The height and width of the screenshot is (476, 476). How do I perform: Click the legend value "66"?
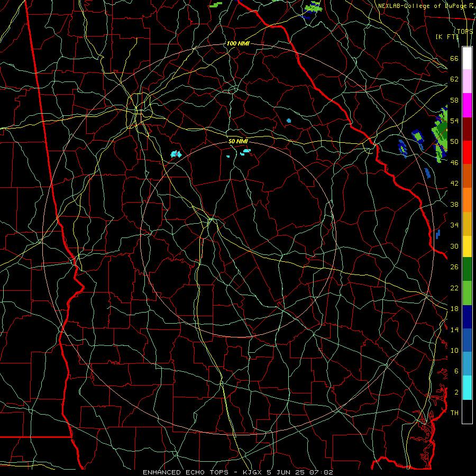click(454, 58)
